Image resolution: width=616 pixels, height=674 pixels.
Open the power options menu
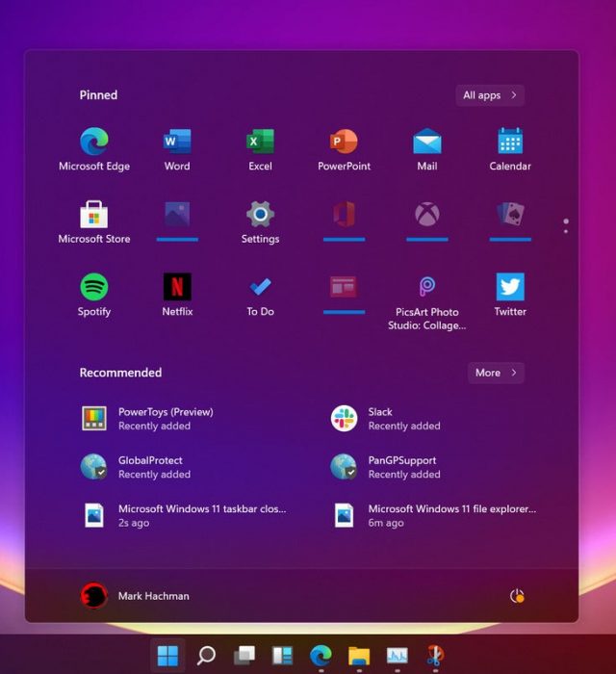pos(517,596)
